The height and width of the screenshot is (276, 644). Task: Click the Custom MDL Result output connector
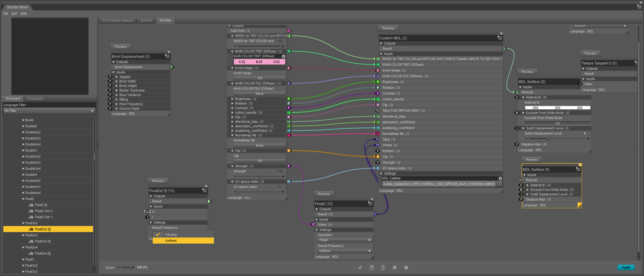click(504, 48)
